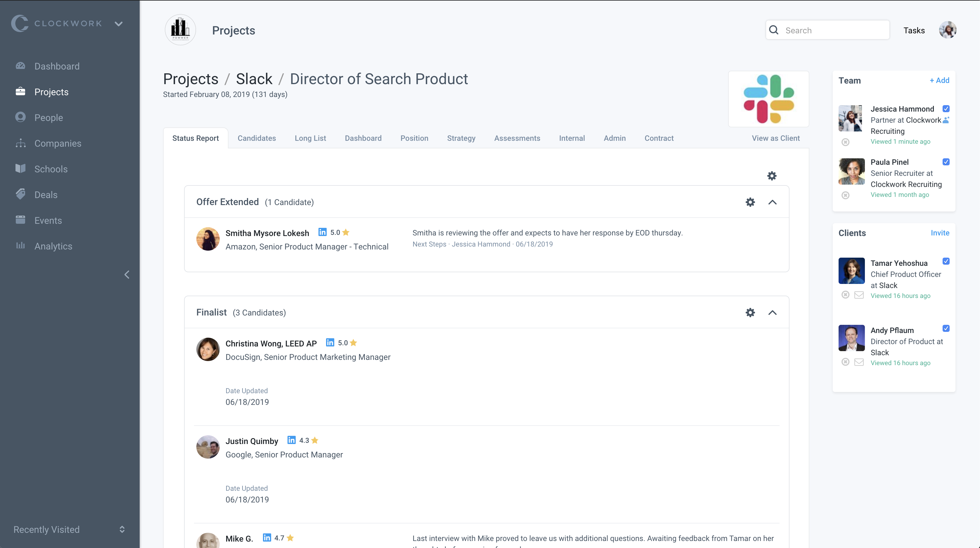This screenshot has width=980, height=548.
Task: Click the Projects briefcase icon
Action: coord(20,92)
